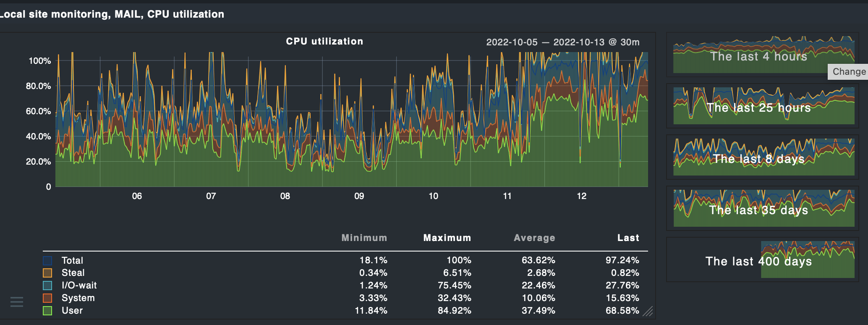Show the last 35 days graph
This screenshot has width=868, height=325.
pos(763,208)
